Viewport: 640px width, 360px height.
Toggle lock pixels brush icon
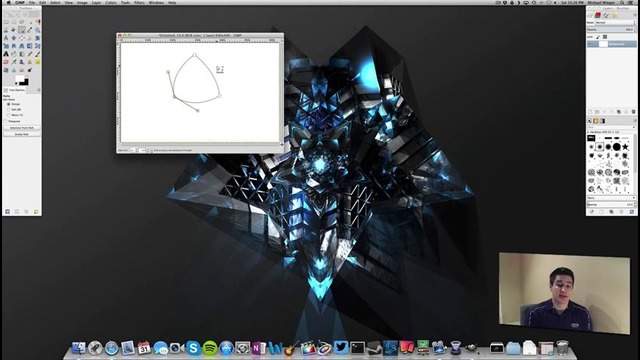pyautogui.click(x=598, y=37)
